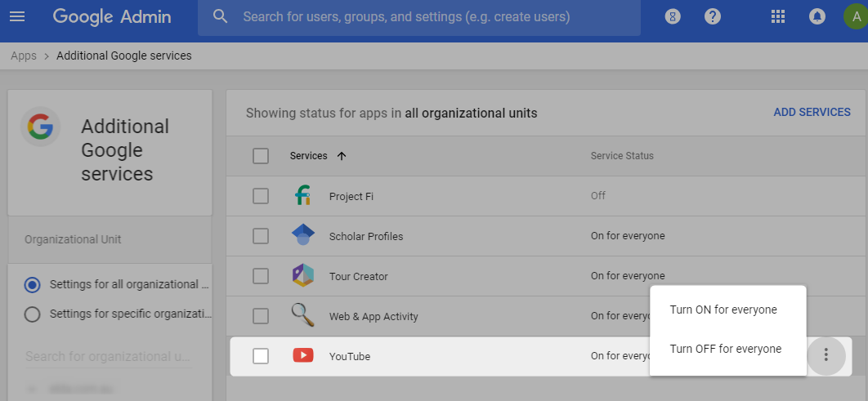This screenshot has height=401, width=868.
Task: Open the Project Fi service
Action: pos(351,196)
